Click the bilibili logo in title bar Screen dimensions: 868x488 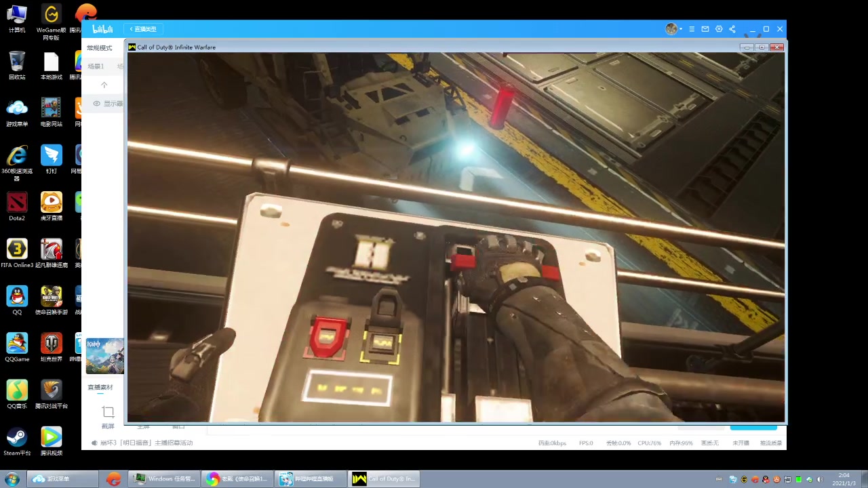point(102,29)
